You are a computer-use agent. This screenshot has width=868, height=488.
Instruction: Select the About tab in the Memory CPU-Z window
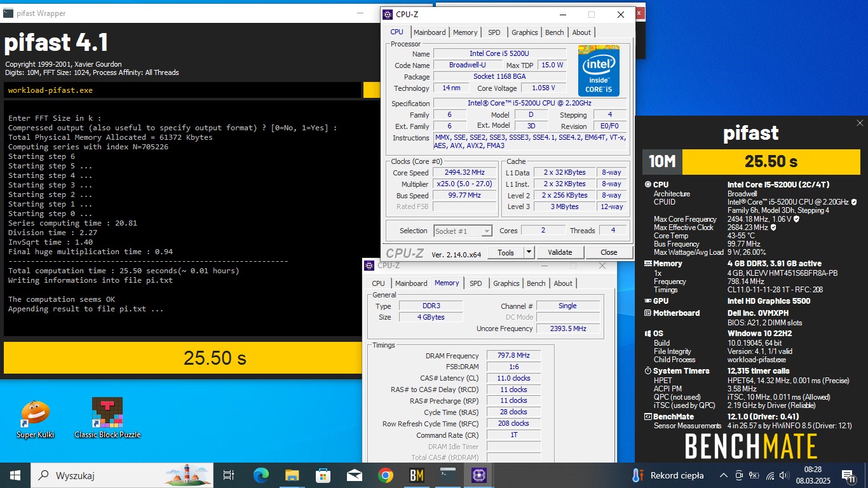563,283
